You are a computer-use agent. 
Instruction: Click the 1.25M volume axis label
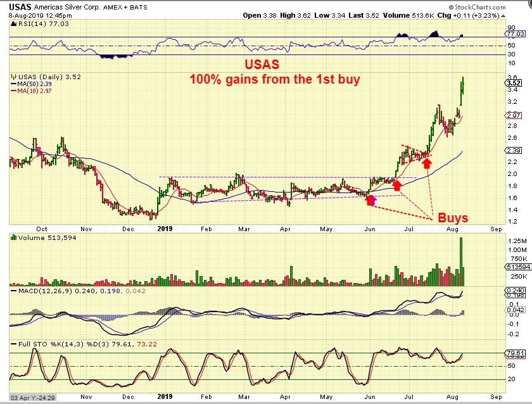pos(517,241)
